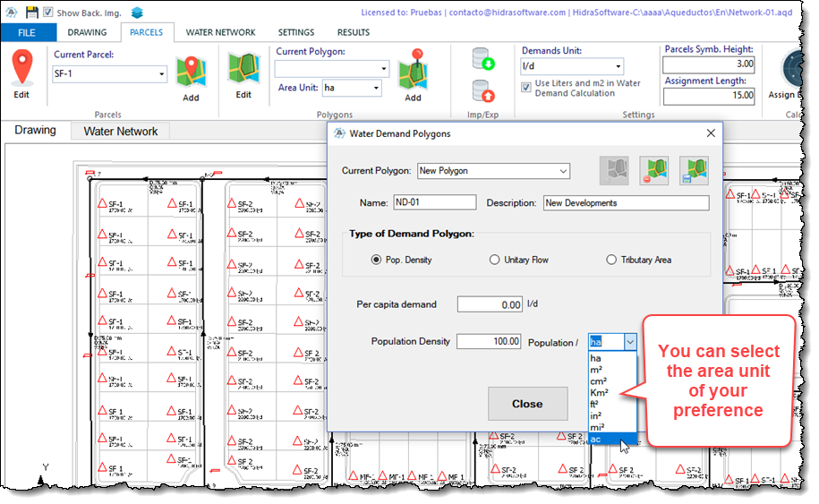Switch to the RESULTS ribbon tab
The width and height of the screenshot is (819, 504).
353,32
